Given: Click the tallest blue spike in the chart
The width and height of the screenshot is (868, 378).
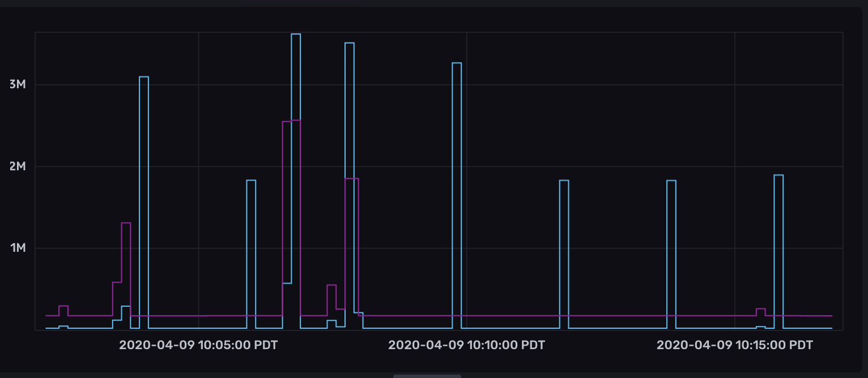Looking at the screenshot, I should tap(296, 35).
